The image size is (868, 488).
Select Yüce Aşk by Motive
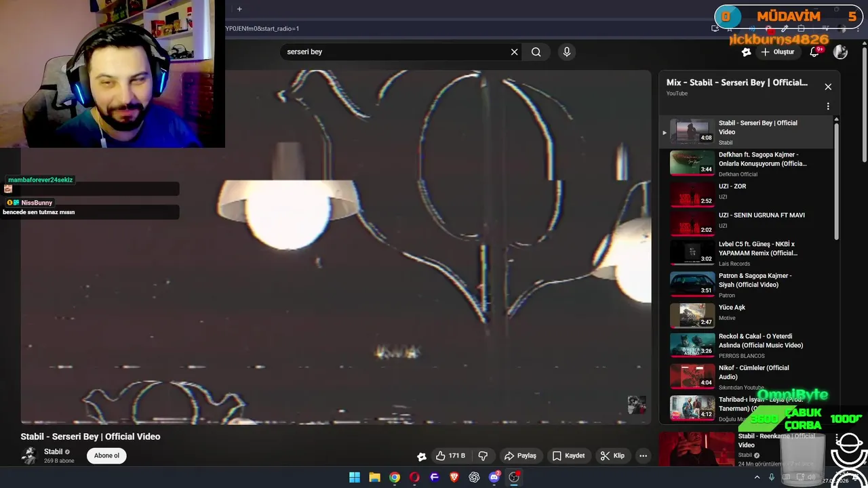pos(746,315)
